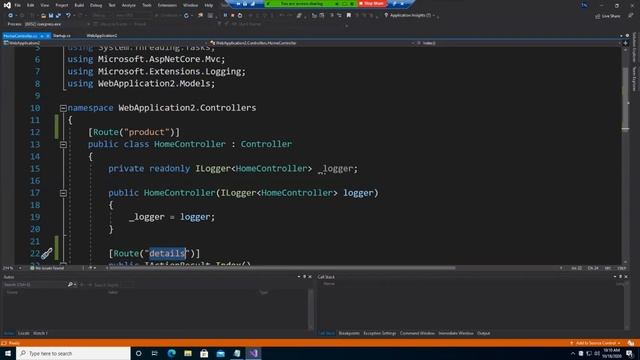
Task: Click the No issues found status indicator
Action: (47, 268)
